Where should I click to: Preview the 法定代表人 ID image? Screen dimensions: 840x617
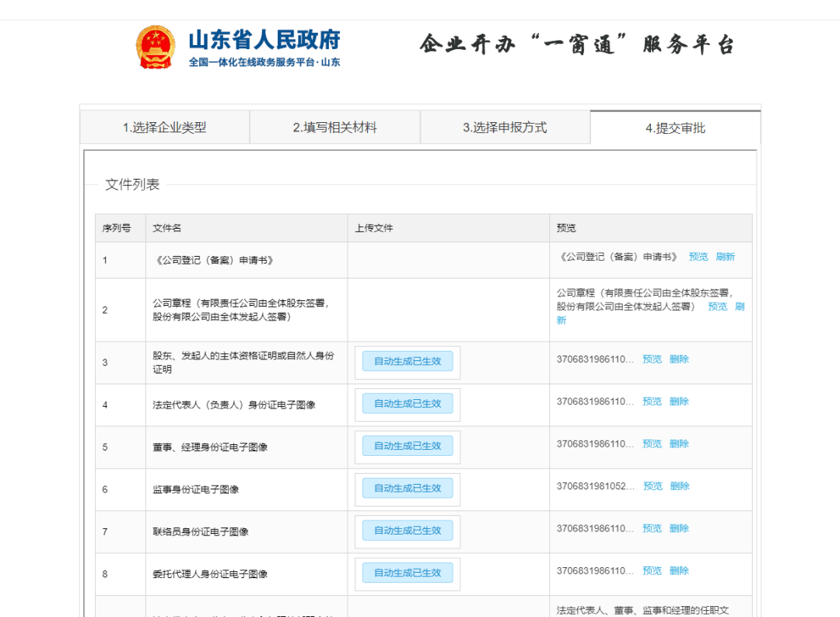tap(652, 401)
